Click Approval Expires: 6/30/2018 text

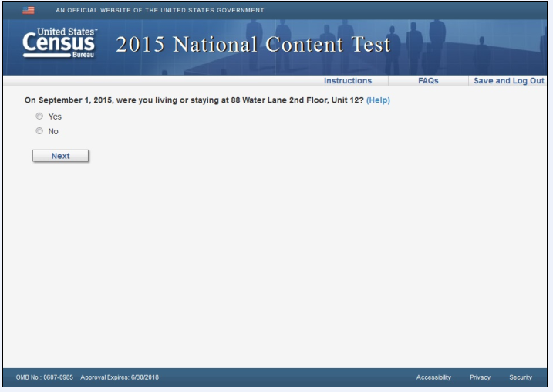click(x=120, y=377)
